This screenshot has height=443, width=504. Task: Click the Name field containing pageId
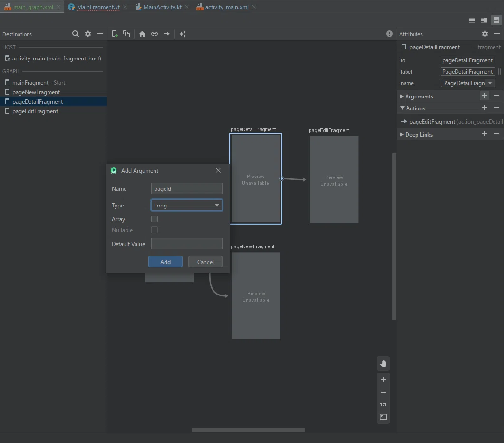pos(187,188)
